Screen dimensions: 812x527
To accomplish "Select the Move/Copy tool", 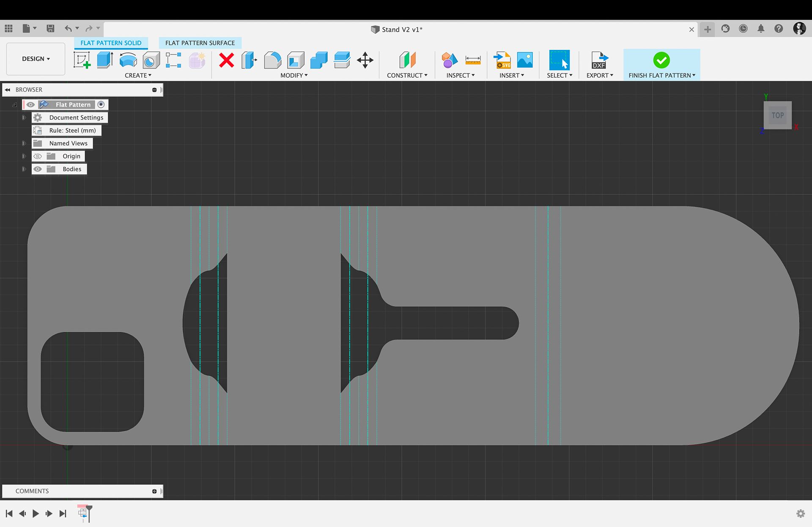I will pyautogui.click(x=365, y=60).
